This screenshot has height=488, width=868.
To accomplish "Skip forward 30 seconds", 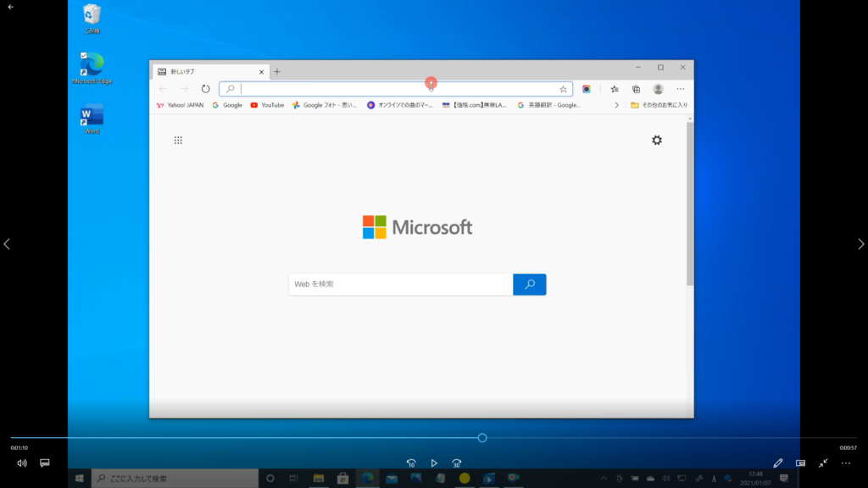I will [x=457, y=463].
